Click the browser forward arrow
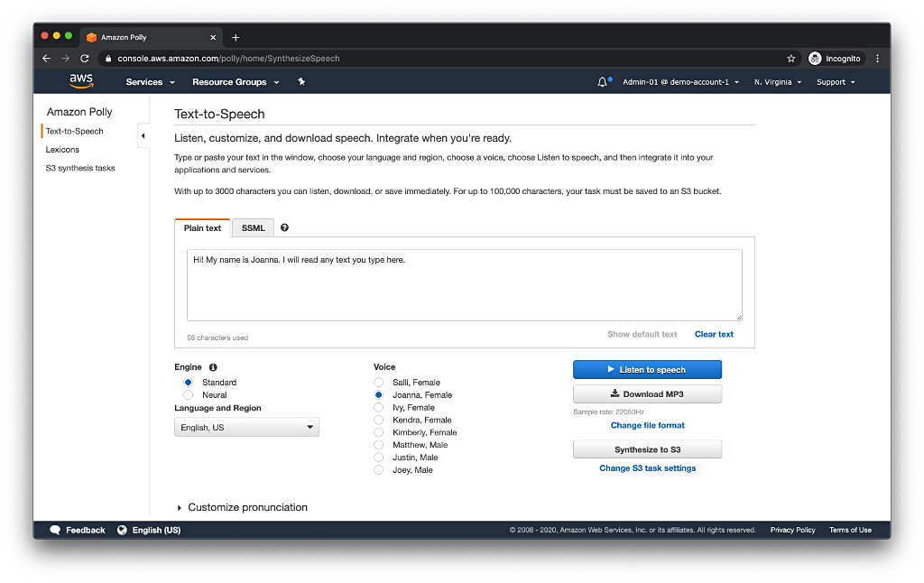 coord(65,59)
